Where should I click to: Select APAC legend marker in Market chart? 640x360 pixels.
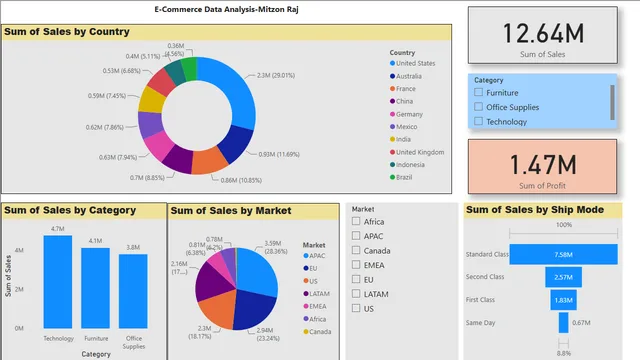[x=306, y=256]
